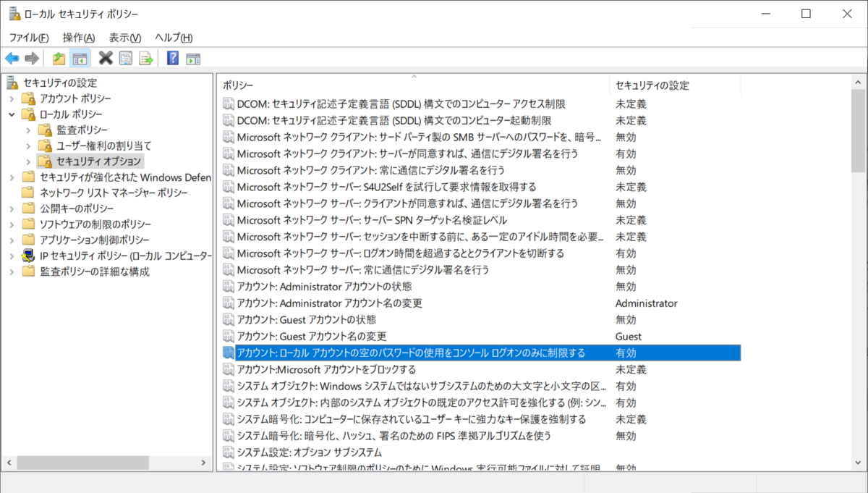Screen dimensions: 868x493
Task: Sort by the ポリシー column header
Action: pos(413,85)
